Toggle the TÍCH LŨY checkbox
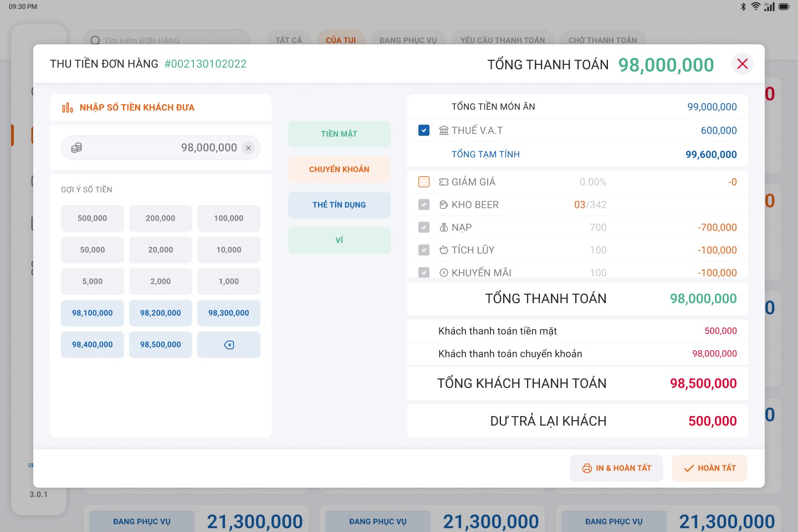 [x=424, y=250]
